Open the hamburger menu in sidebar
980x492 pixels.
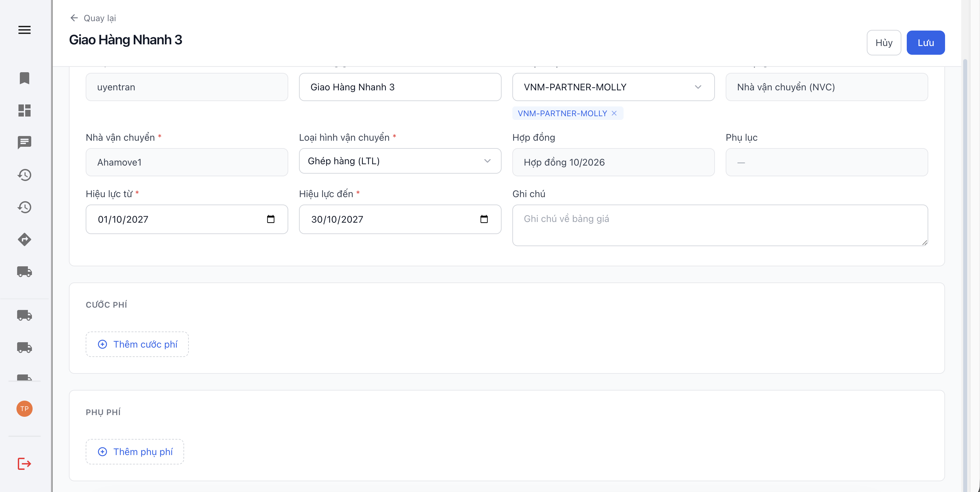(x=24, y=30)
